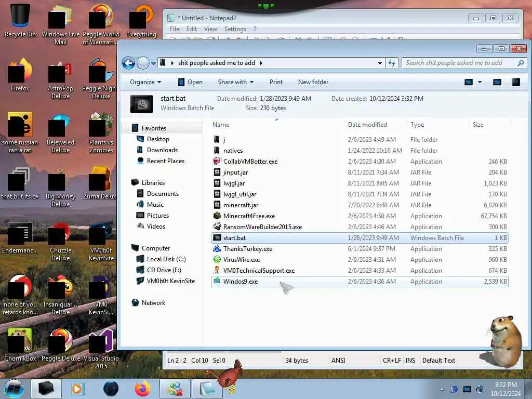Open the Everything desktop shortcut

(141, 20)
